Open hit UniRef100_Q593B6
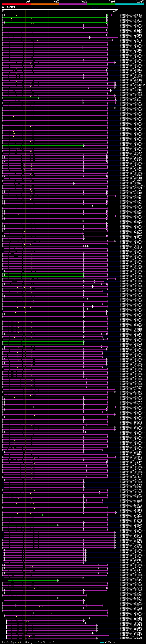146x644 pixels. click(x=131, y=175)
